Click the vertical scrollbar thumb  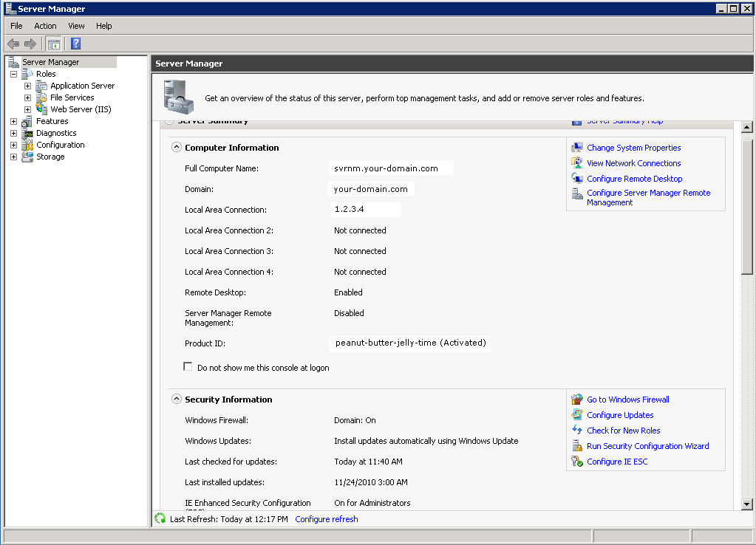(x=746, y=208)
